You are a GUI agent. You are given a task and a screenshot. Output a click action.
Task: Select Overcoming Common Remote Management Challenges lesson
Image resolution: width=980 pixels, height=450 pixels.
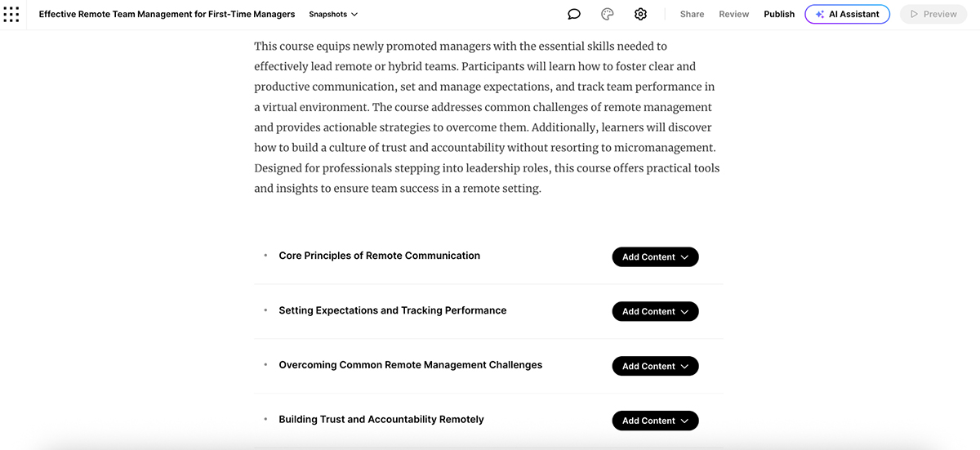pos(410,365)
